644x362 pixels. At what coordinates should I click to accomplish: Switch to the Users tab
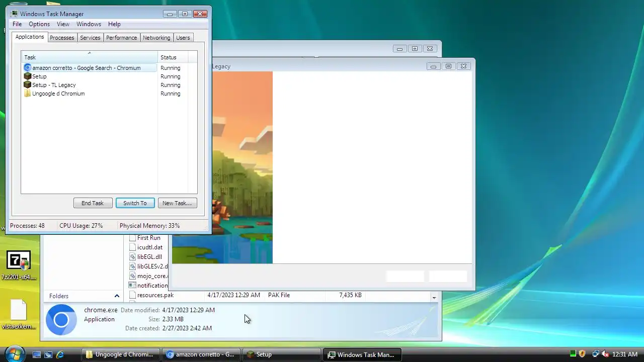pyautogui.click(x=183, y=38)
